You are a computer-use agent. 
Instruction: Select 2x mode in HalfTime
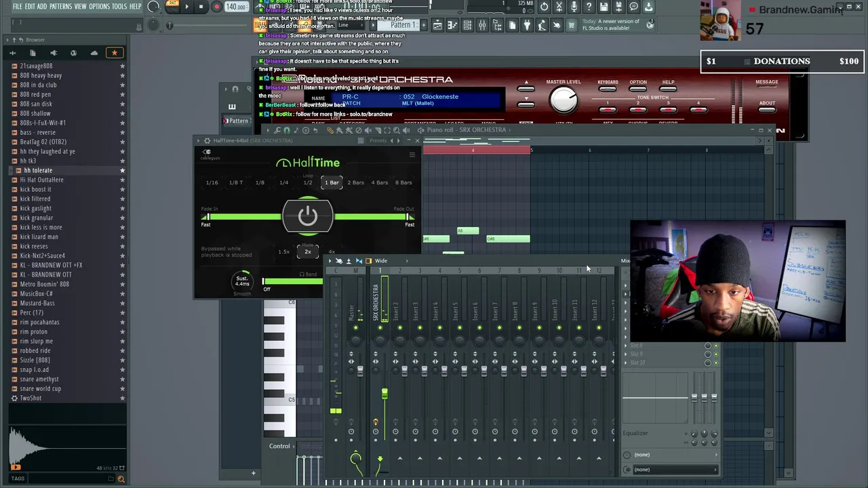coord(308,251)
